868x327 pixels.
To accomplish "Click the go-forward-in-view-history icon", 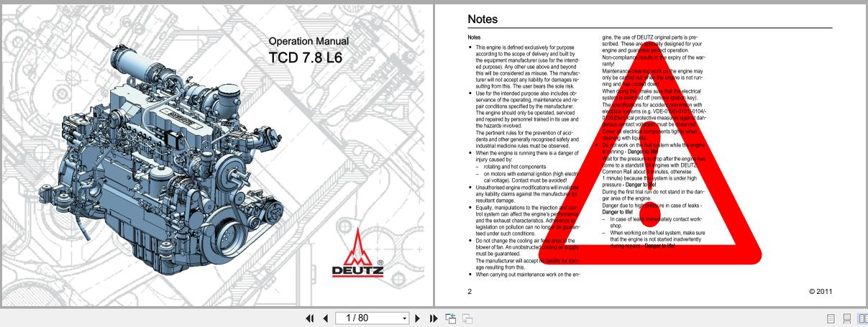I will (x=467, y=317).
